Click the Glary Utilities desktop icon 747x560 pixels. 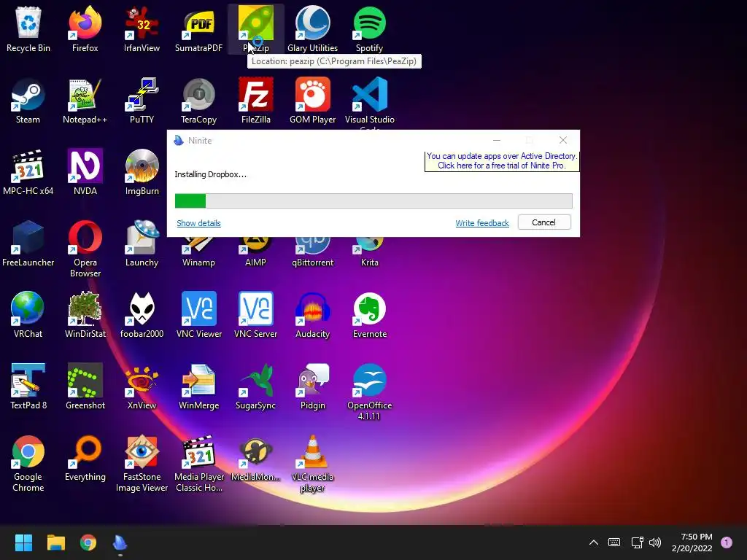[x=312, y=28]
